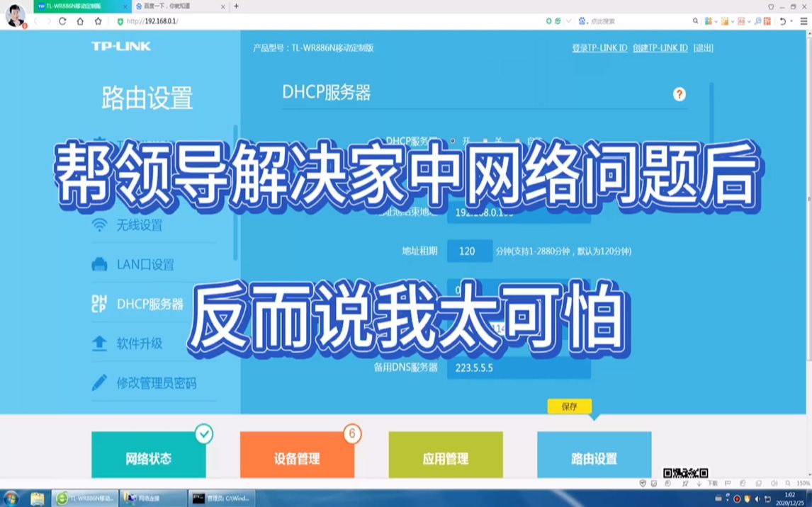Click the download icon in browser status bar
The height and width of the screenshot is (507, 812).
[699, 483]
